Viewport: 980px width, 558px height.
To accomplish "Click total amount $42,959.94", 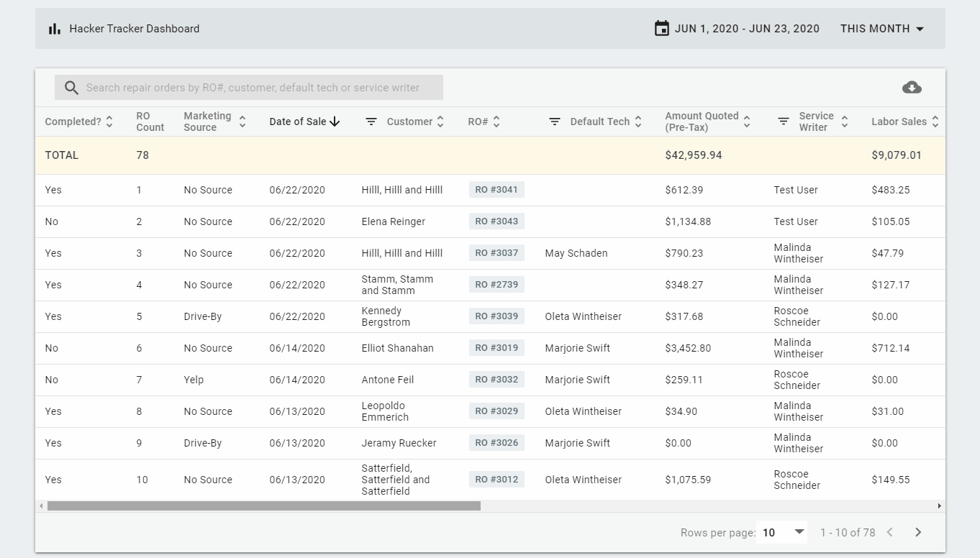I will pos(694,155).
